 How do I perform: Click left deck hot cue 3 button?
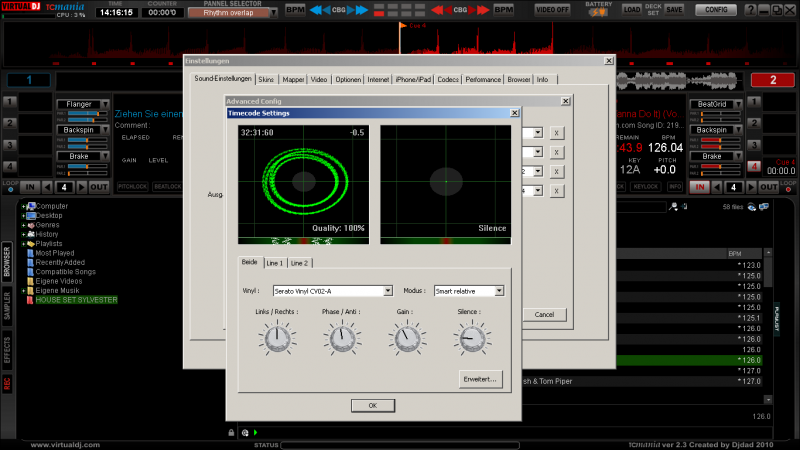pyautogui.click(x=10, y=145)
